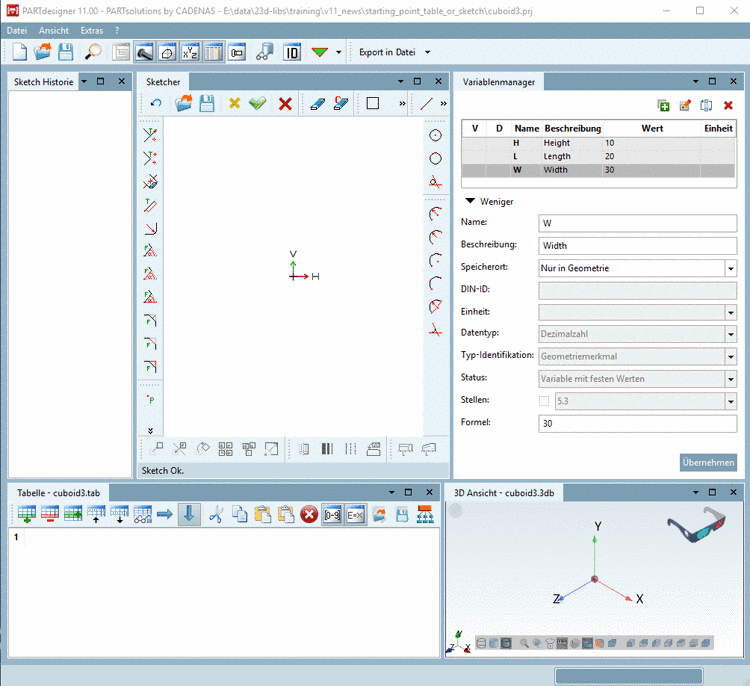Select the Variablenmanager tab
Screen dimensions: 750x686
(x=498, y=82)
